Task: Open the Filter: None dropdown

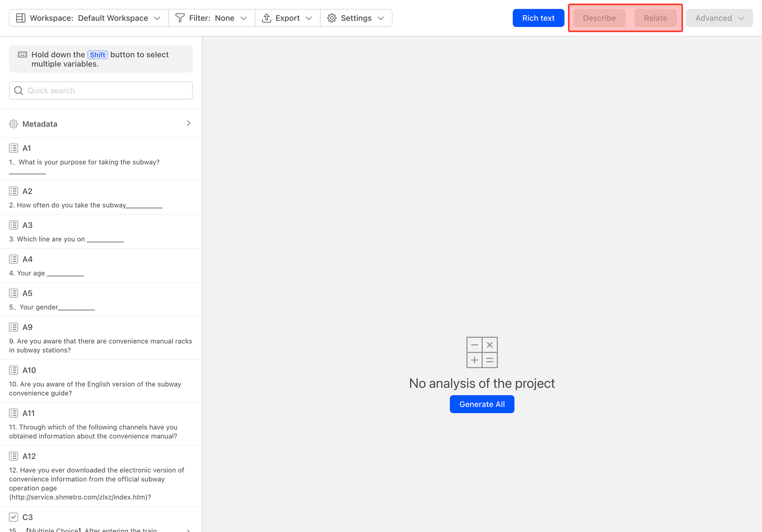Action: click(x=212, y=18)
